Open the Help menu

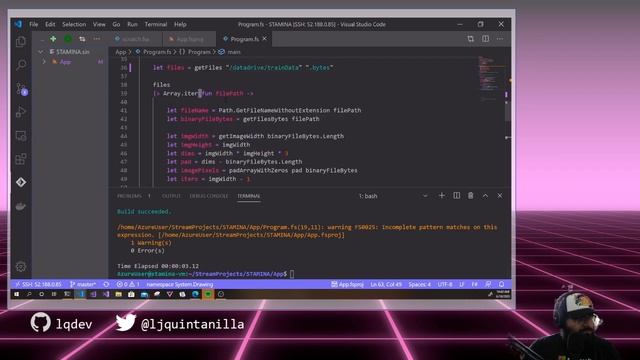180,24
